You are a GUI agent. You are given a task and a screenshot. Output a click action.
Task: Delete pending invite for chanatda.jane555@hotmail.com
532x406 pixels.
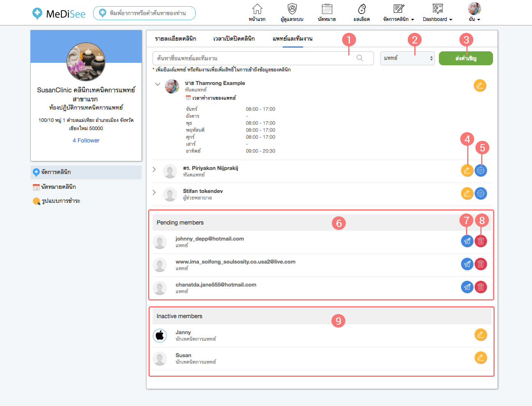coord(481,287)
